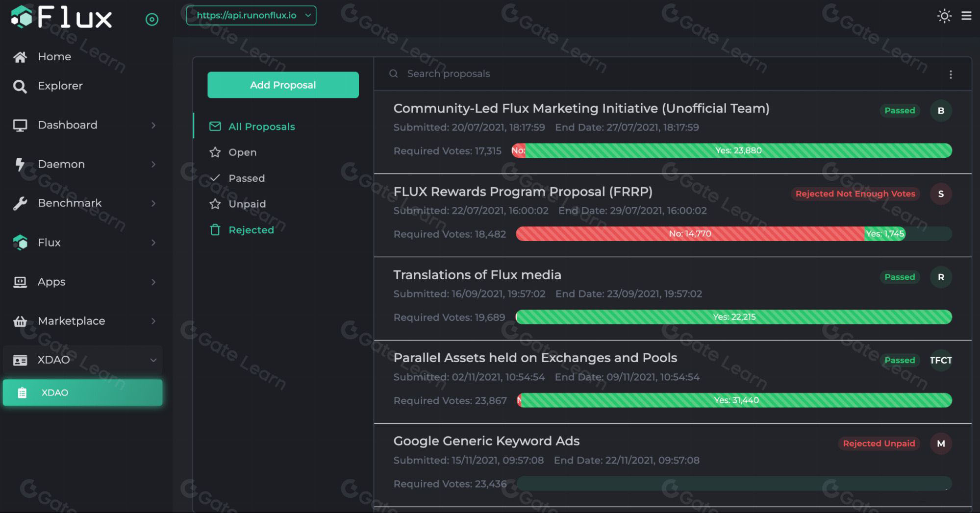
Task: Click the FRRP vote progress bar
Action: [x=734, y=234]
